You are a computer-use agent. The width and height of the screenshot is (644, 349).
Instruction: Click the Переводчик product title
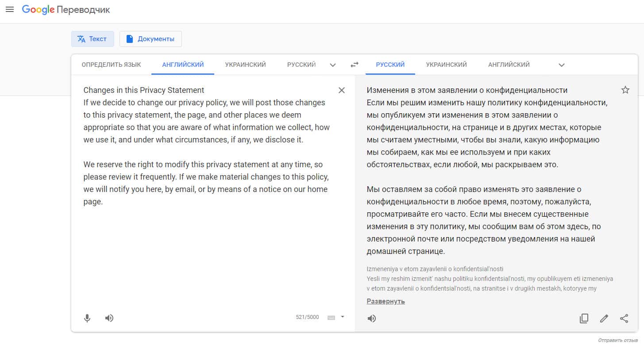click(x=83, y=10)
